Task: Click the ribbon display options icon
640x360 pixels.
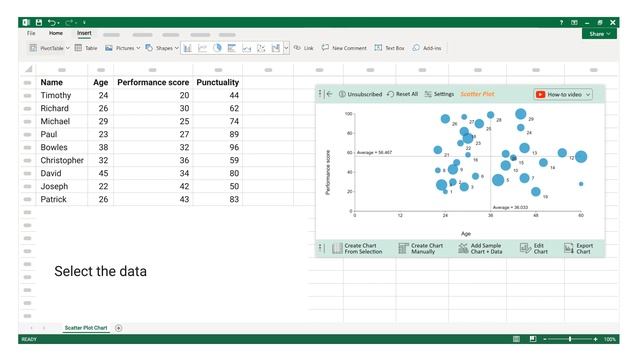Action: 574,22
